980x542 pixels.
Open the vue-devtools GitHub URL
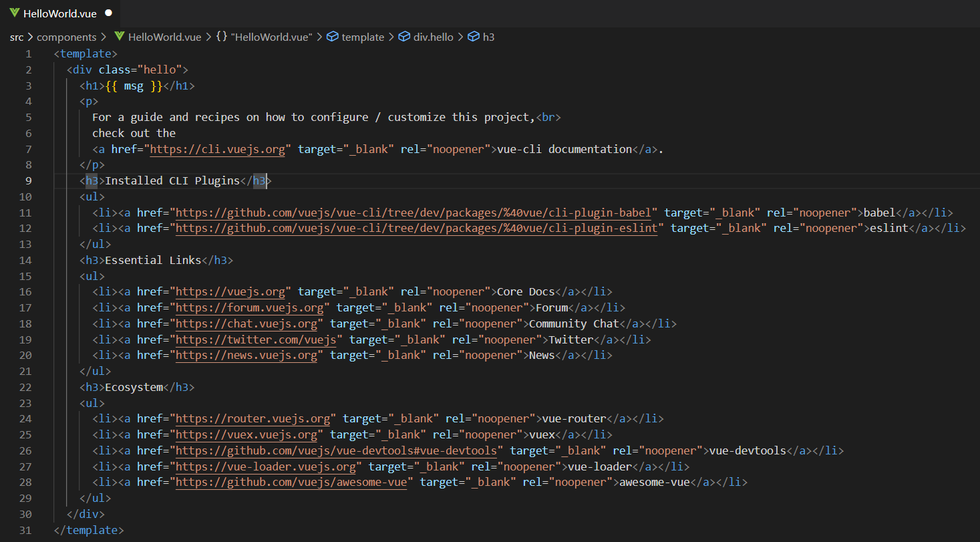(x=337, y=451)
